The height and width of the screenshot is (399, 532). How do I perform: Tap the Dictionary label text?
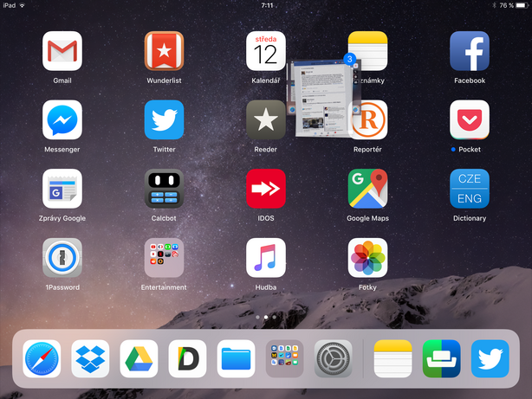pos(470,218)
